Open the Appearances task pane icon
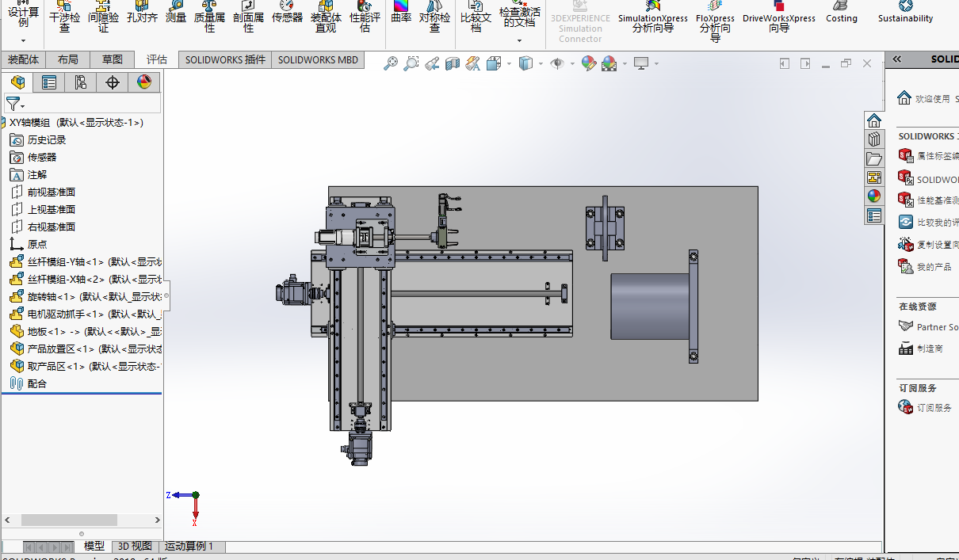This screenshot has height=560, width=959. tap(874, 196)
